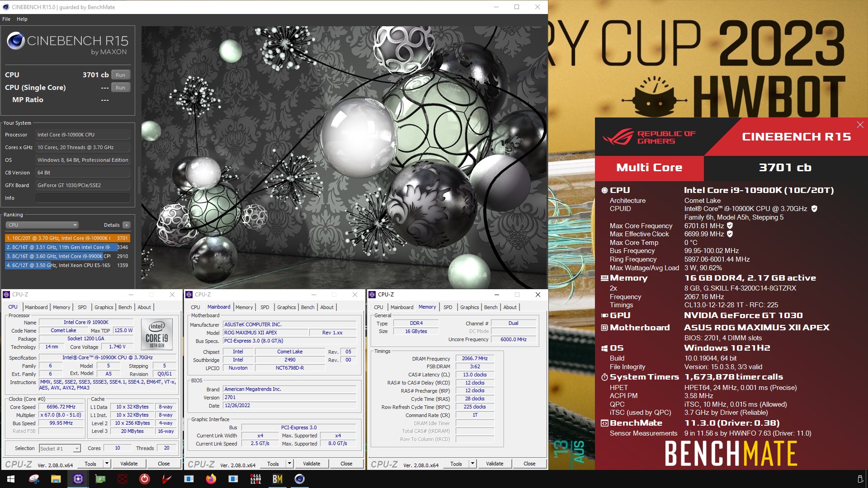The image size is (868, 488).
Task: Click the CPU-Z Memory window title icon
Action: coord(373,295)
